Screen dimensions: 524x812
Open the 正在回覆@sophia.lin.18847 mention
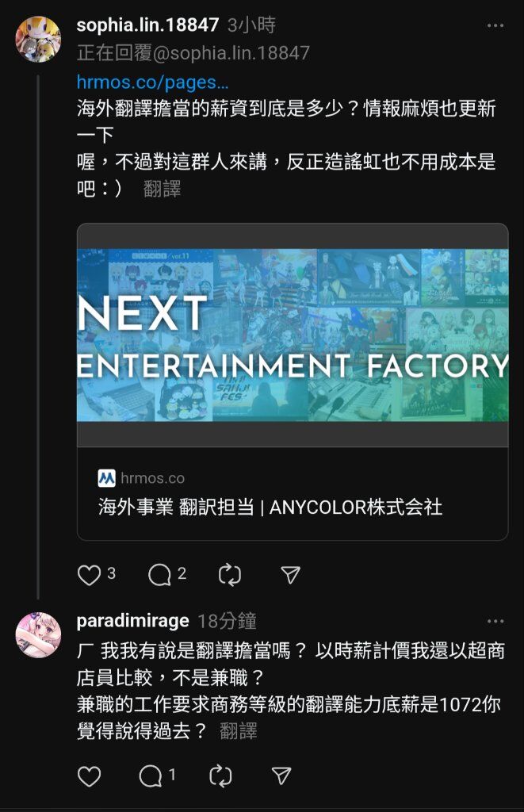(193, 53)
